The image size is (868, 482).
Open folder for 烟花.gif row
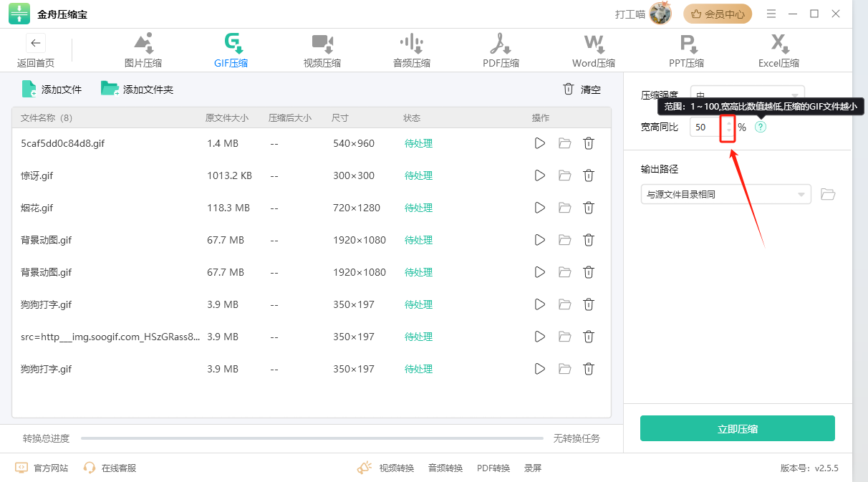[564, 208]
